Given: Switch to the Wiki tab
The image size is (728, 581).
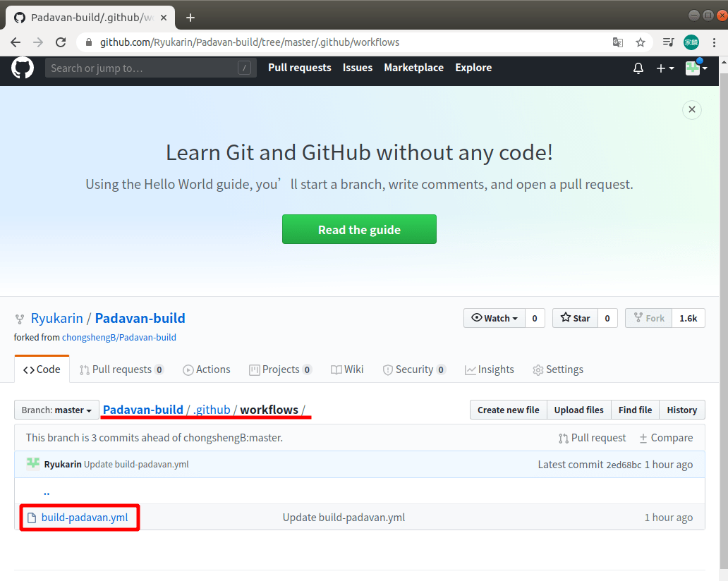Looking at the screenshot, I should (347, 369).
